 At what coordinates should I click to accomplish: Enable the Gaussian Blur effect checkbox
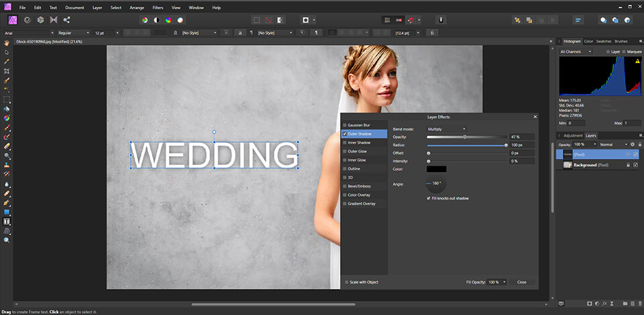(345, 125)
